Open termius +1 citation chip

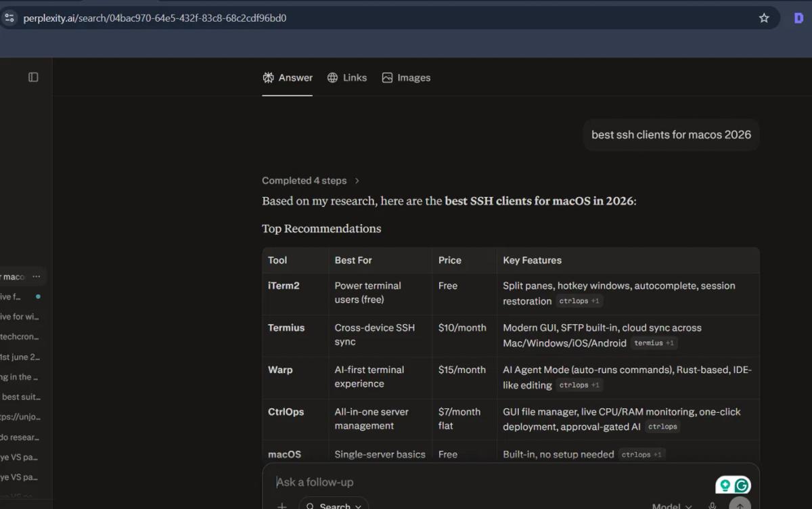pos(654,343)
